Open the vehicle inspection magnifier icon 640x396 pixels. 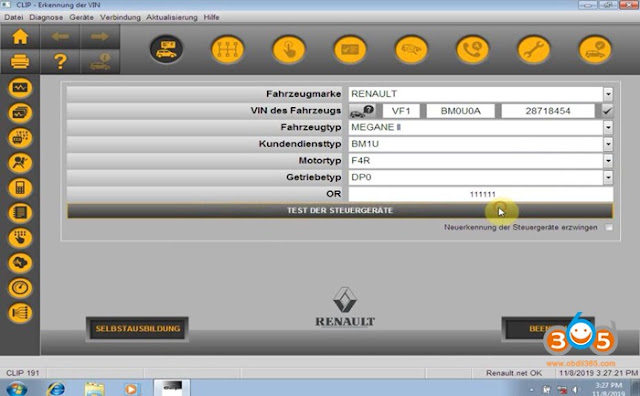coord(411,49)
